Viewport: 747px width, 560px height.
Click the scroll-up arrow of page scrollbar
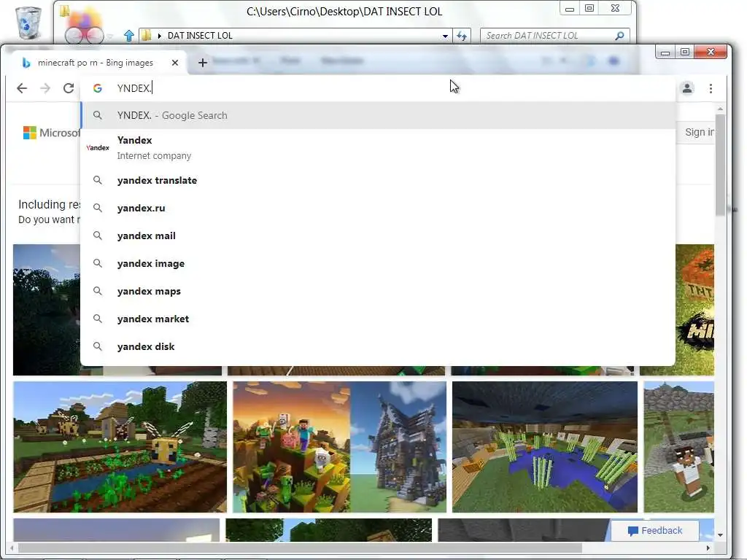(x=720, y=109)
